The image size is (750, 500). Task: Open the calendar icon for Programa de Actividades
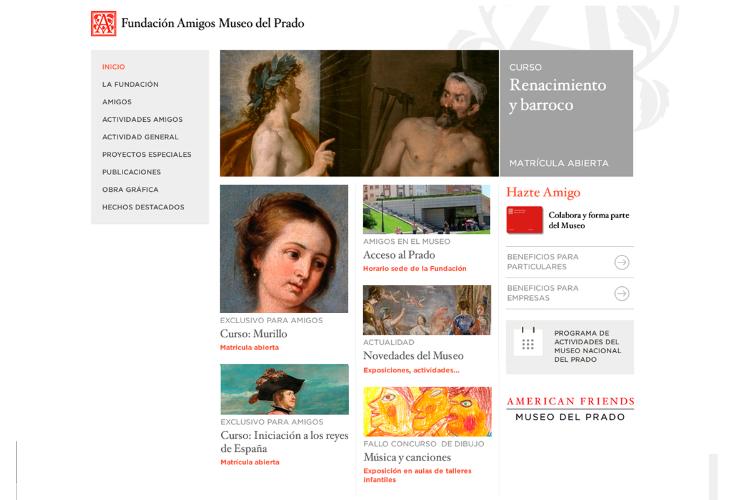click(528, 342)
